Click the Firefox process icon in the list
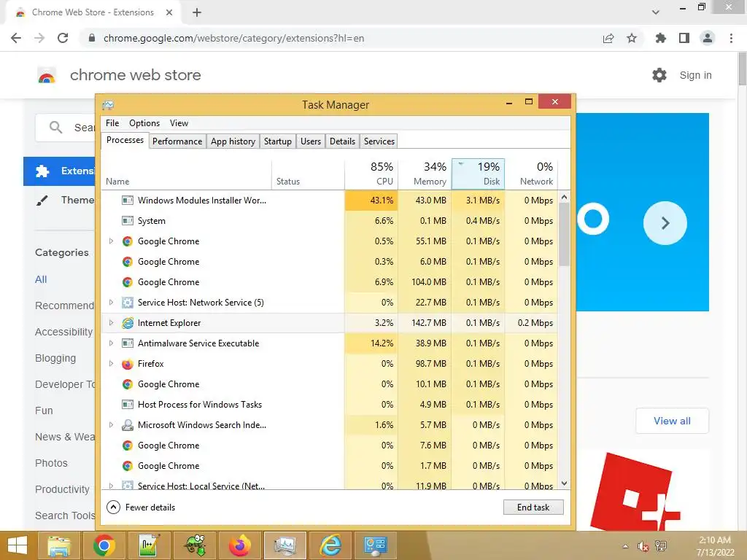Screen dimensions: 747x560 coord(127,364)
